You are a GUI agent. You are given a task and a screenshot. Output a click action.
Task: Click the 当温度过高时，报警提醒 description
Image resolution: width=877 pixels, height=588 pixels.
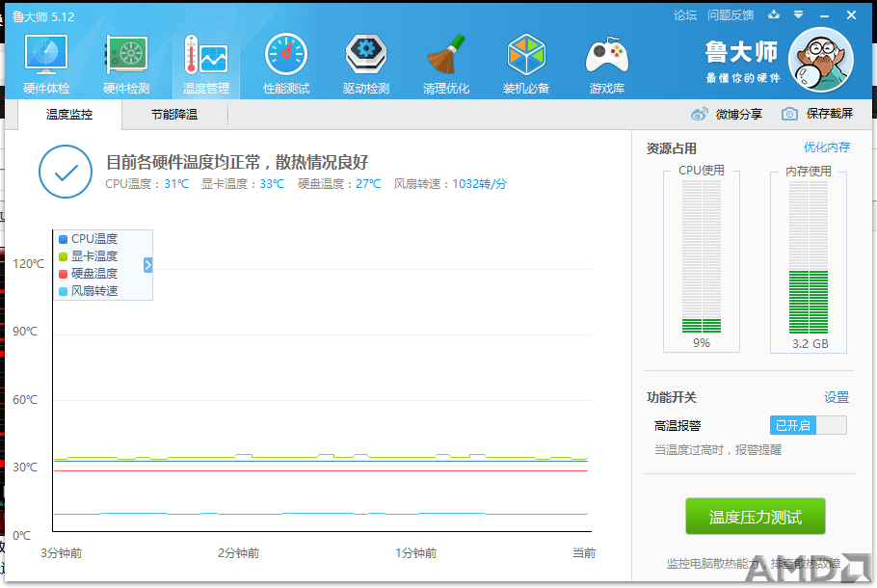pyautogui.click(x=718, y=450)
